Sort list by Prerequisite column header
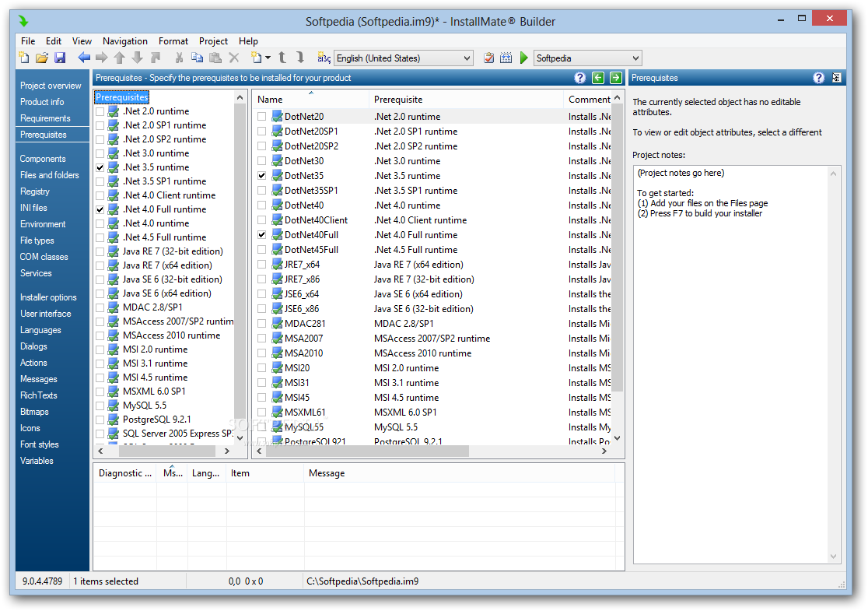This screenshot has width=868, height=611. pyautogui.click(x=466, y=100)
